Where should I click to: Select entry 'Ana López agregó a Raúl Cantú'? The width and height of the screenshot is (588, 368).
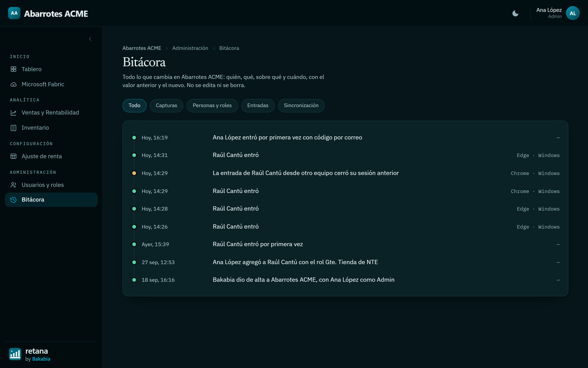click(345, 262)
